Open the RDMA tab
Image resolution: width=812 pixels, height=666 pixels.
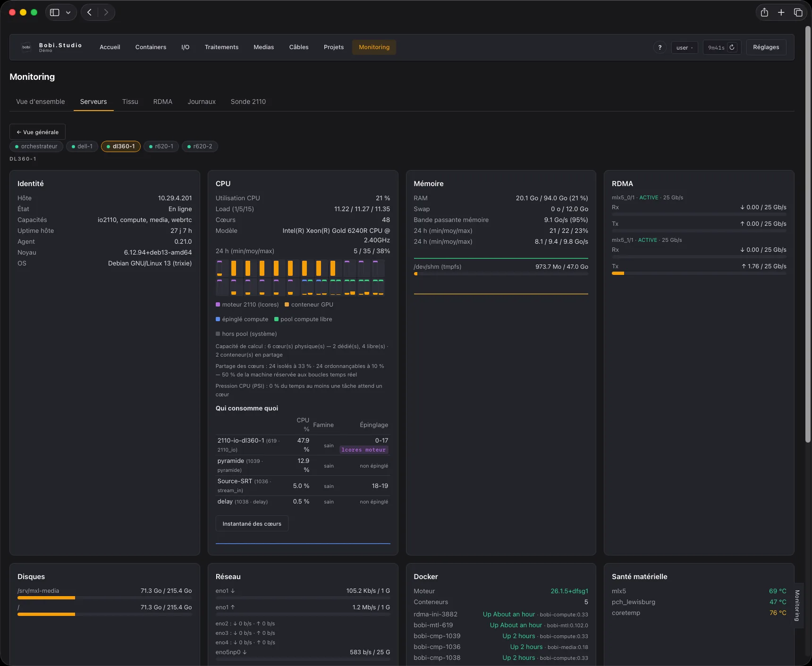[x=163, y=102]
